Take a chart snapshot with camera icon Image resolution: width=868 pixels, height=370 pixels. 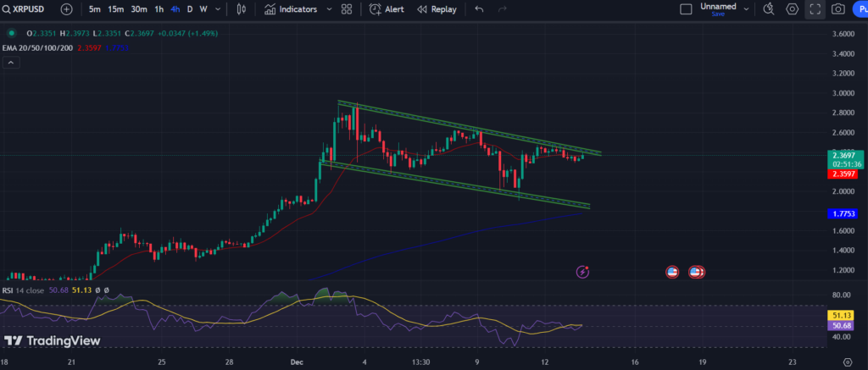(x=838, y=9)
